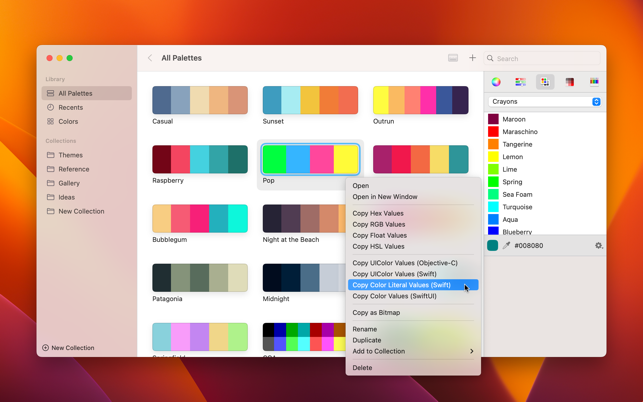Switch to the pencils picker tab
The image size is (643, 402).
click(594, 82)
